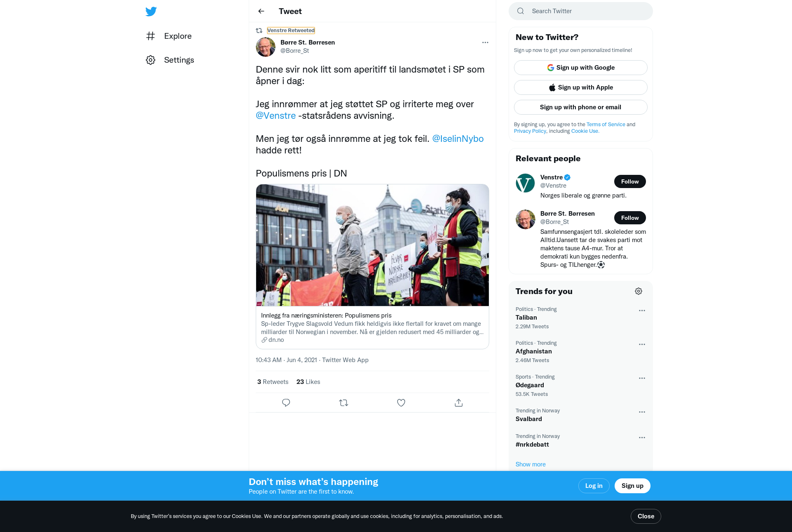This screenshot has height=532, width=792.
Task: Open Venstre profile avatar in Relevant people
Action: coord(526,183)
